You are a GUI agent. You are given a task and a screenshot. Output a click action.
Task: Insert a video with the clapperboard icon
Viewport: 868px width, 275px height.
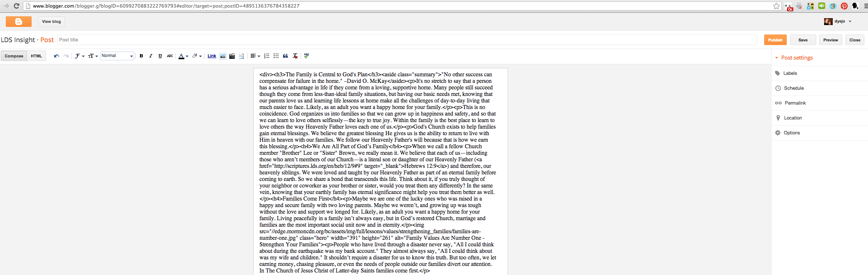tap(232, 56)
